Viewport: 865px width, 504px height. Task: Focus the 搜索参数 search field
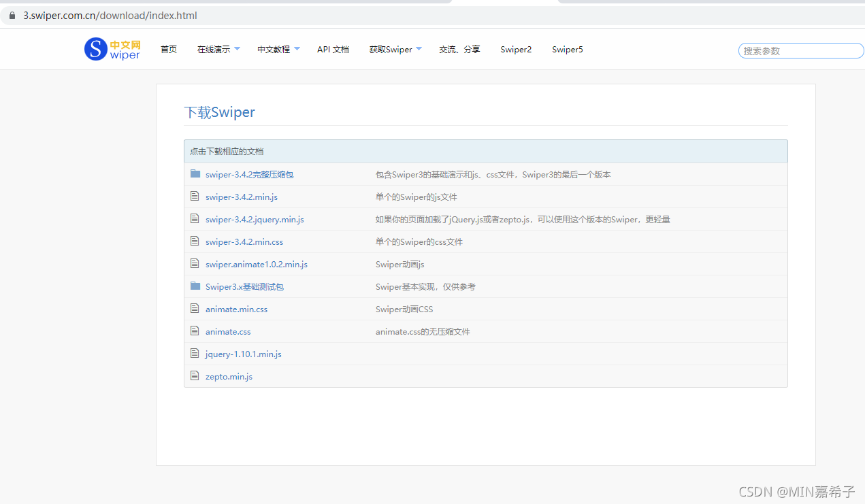coord(801,51)
